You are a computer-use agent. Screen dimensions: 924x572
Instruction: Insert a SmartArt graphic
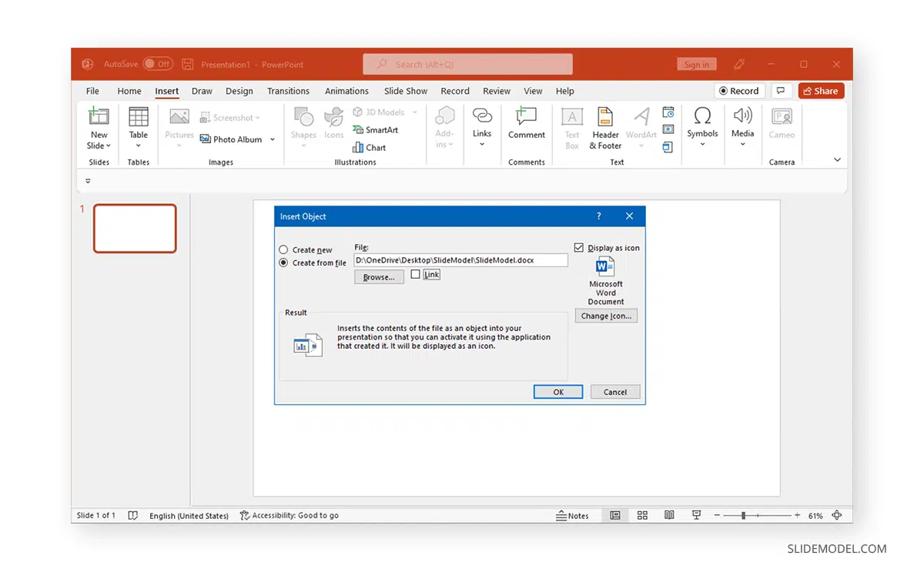(376, 130)
